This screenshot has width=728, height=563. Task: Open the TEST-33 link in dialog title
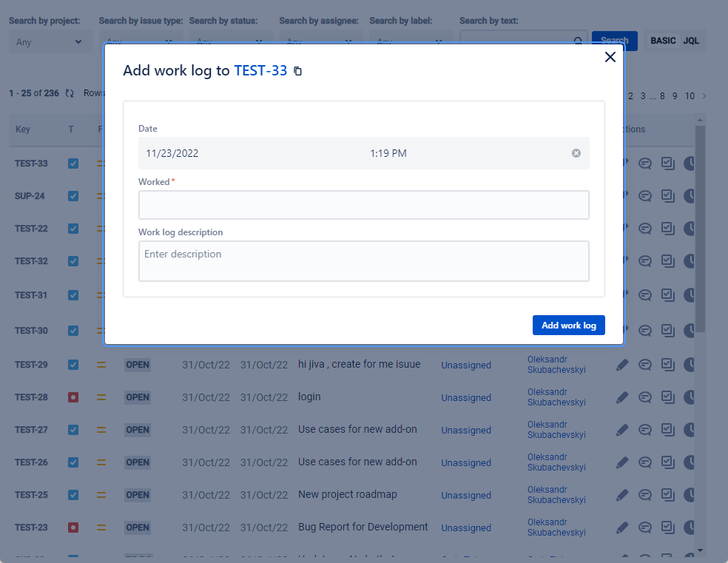click(x=260, y=70)
